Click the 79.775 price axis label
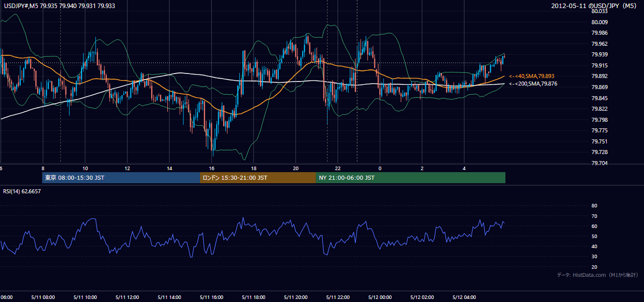The image size is (644, 302). [600, 130]
